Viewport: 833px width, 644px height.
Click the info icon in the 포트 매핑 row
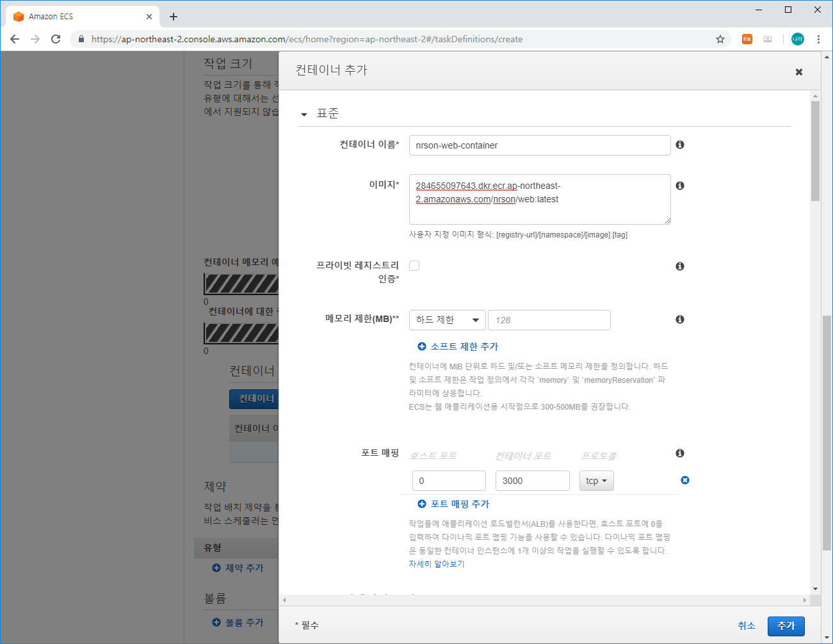tap(680, 453)
